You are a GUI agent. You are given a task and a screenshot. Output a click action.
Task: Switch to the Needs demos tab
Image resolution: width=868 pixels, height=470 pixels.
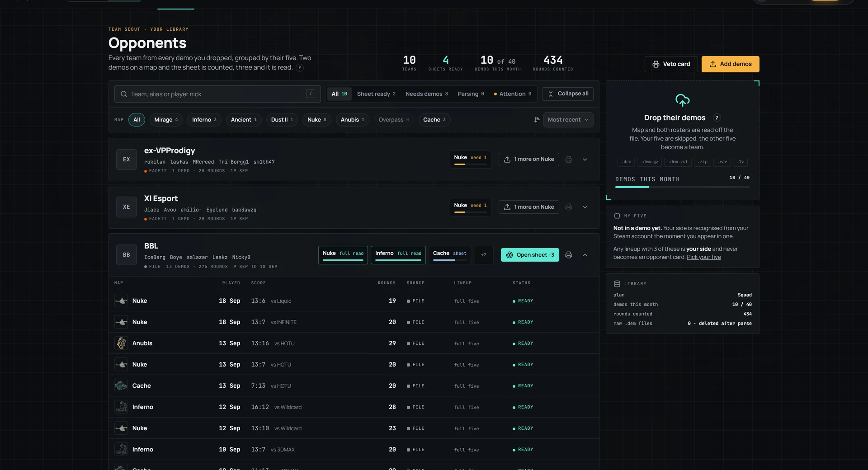426,94
